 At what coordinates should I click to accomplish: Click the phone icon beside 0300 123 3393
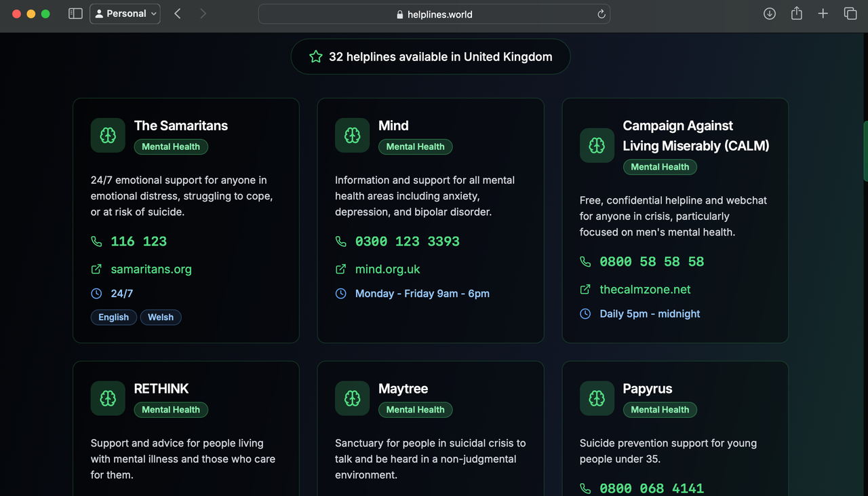point(341,242)
